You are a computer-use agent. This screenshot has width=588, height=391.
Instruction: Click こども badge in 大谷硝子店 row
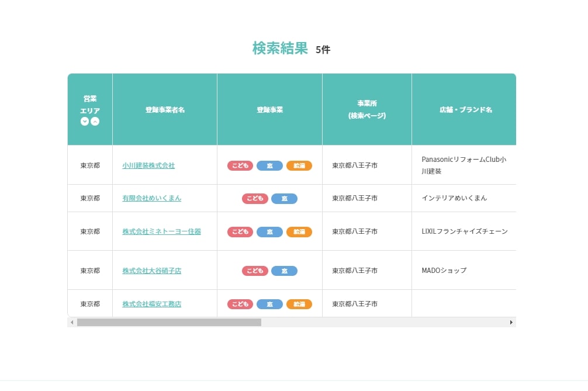tap(255, 271)
